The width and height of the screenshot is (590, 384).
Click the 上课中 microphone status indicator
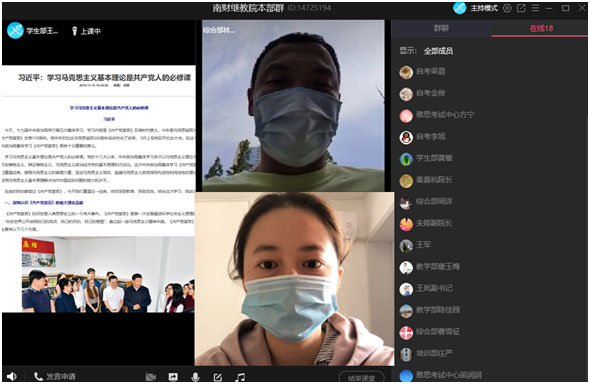tap(86, 31)
